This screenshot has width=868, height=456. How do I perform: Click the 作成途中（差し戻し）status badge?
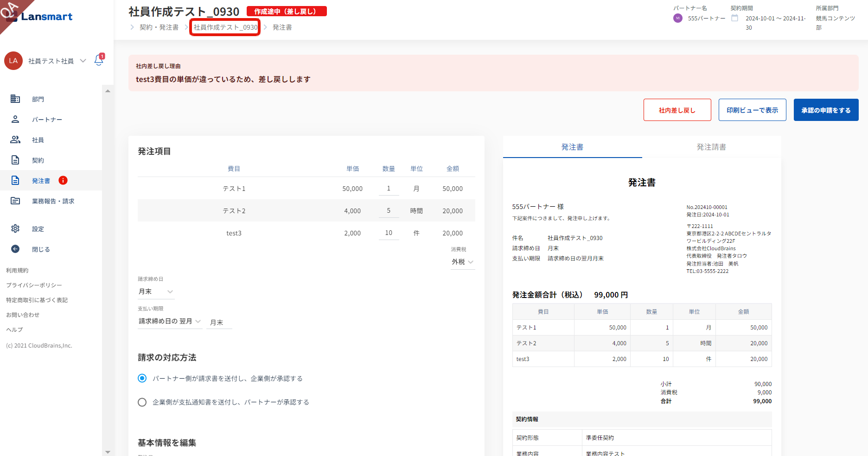(x=287, y=11)
